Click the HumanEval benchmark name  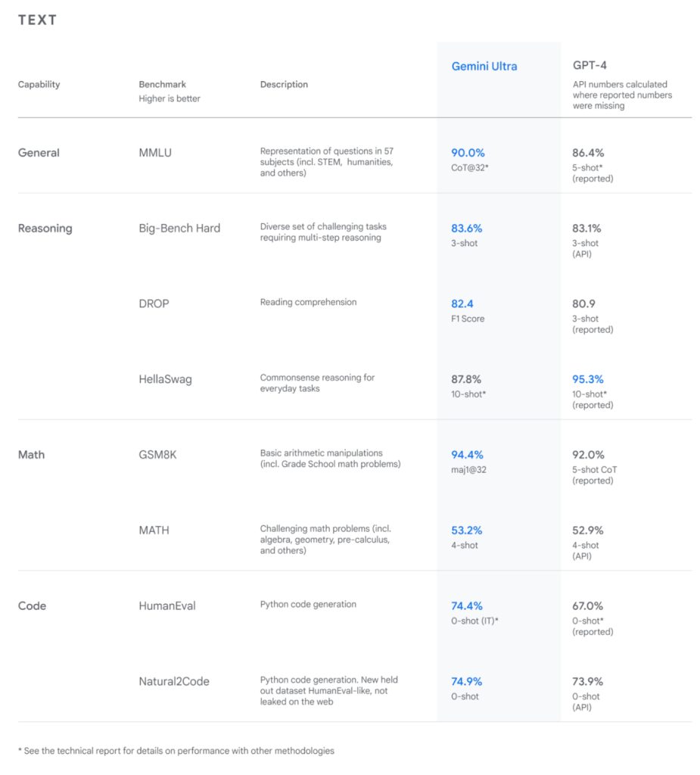coord(167,606)
